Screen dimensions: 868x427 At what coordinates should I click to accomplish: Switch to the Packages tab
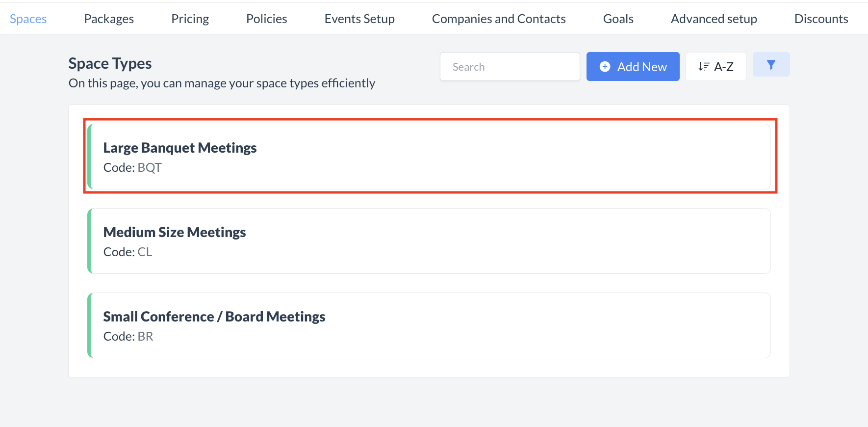point(109,19)
